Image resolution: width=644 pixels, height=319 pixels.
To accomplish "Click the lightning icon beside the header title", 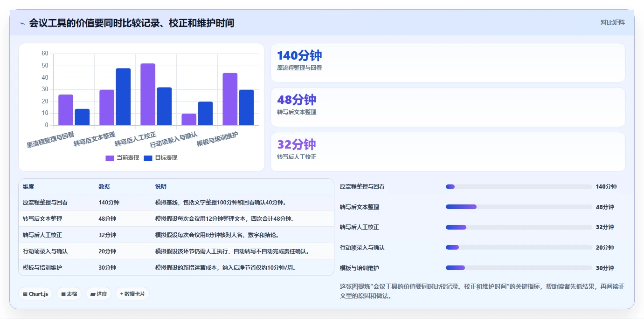I will tap(22, 23).
